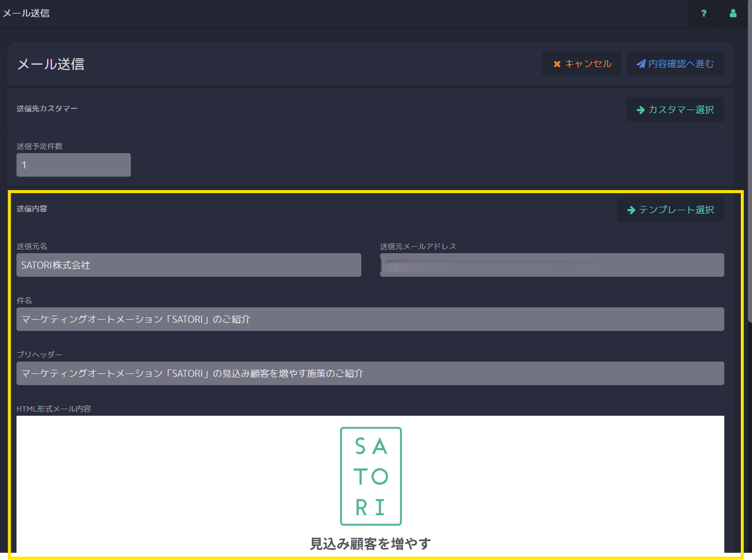Open the カスタマー選択 customer picker
This screenshot has width=752, height=560.
pyautogui.click(x=675, y=110)
